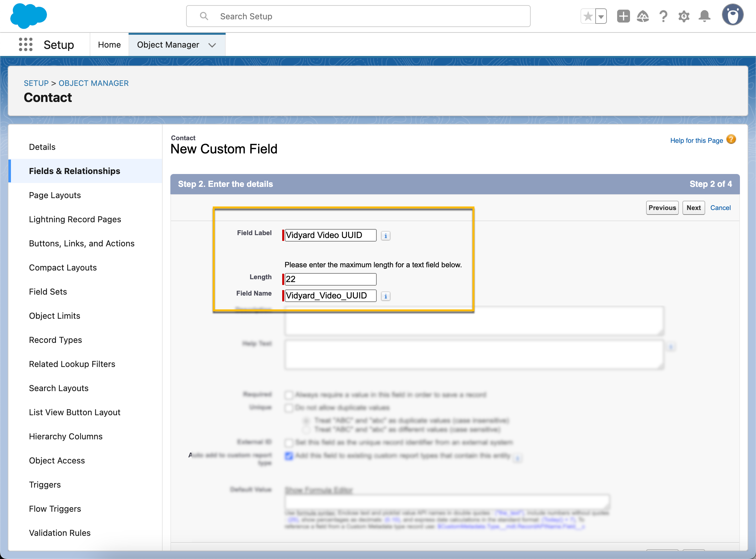Click the favorites star icon

tap(588, 16)
